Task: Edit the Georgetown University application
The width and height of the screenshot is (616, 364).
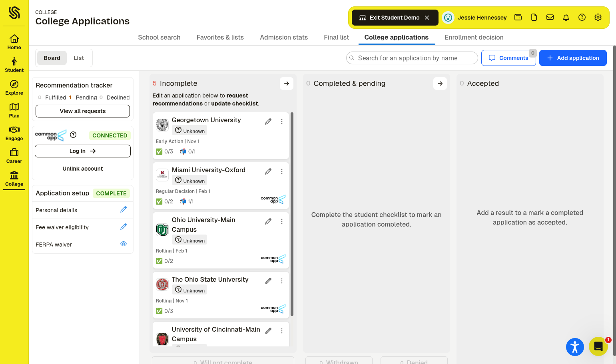Action: click(268, 121)
